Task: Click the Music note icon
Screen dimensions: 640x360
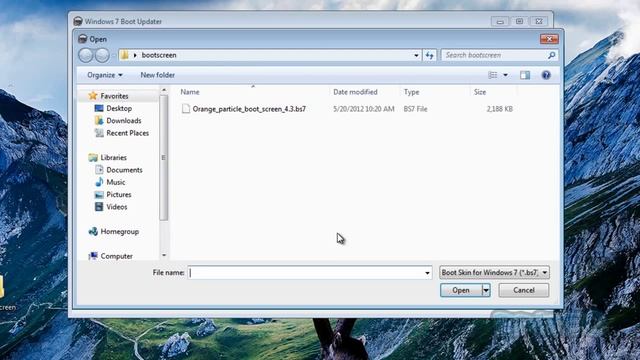Action: [x=99, y=182]
